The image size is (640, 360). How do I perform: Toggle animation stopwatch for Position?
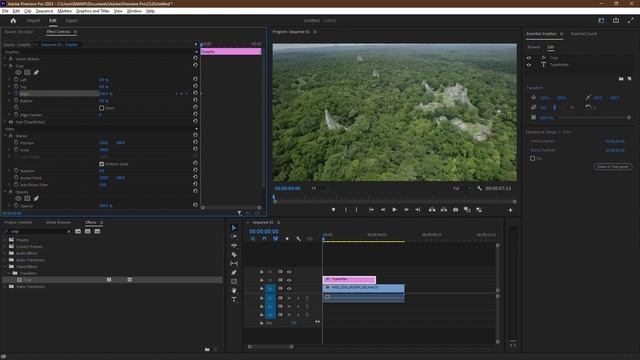click(16, 143)
